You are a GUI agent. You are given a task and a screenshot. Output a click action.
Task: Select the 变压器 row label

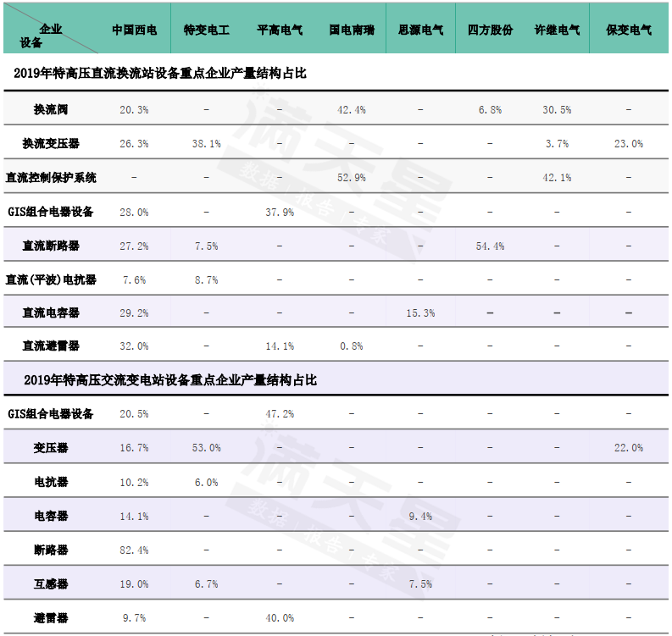(51, 448)
